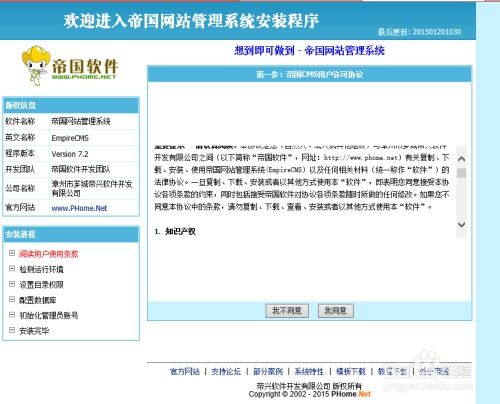Click the 公司名称 row label
Screen dimensions: 500x404
[20, 188]
